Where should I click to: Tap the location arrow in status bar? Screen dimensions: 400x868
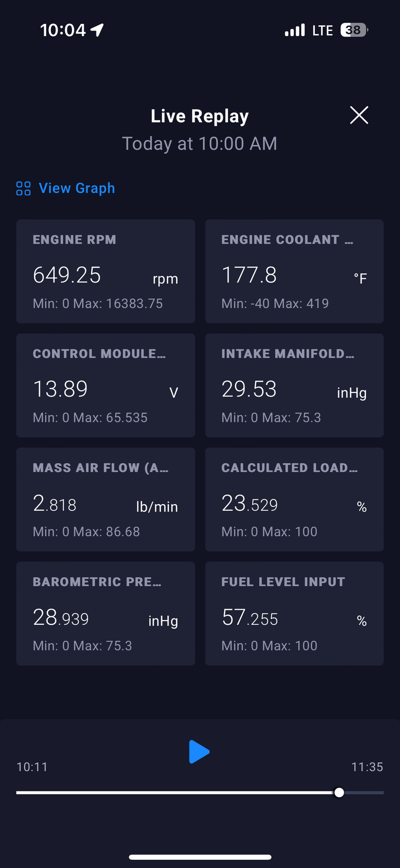[97, 30]
